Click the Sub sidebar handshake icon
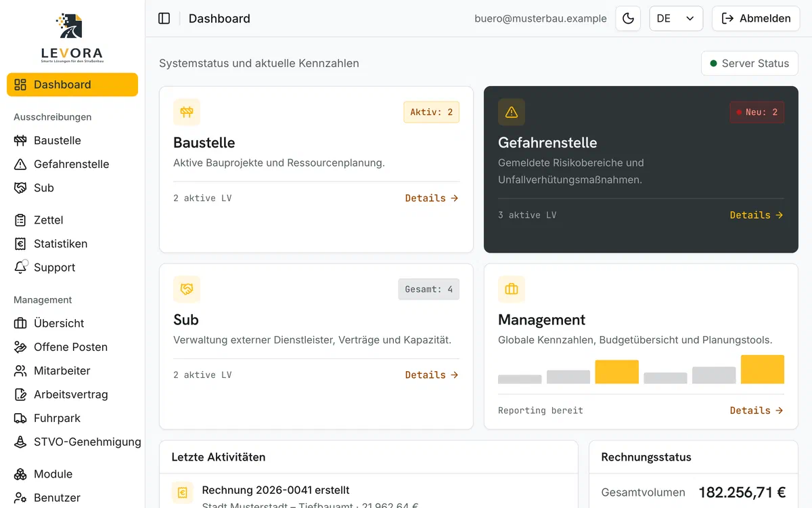This screenshot has height=508, width=812. 20,188
